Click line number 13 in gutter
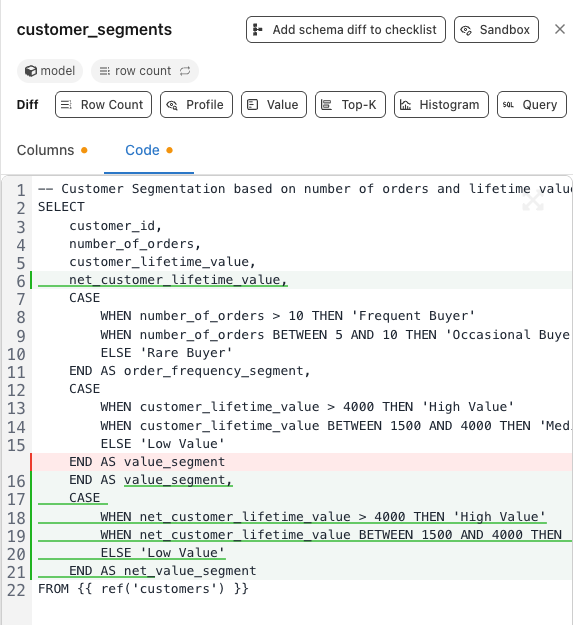The width and height of the screenshot is (573, 625). click(x=16, y=408)
